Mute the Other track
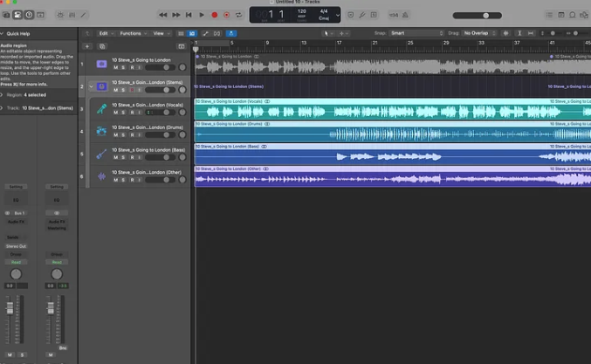Image resolution: width=591 pixels, height=364 pixels. [116, 180]
